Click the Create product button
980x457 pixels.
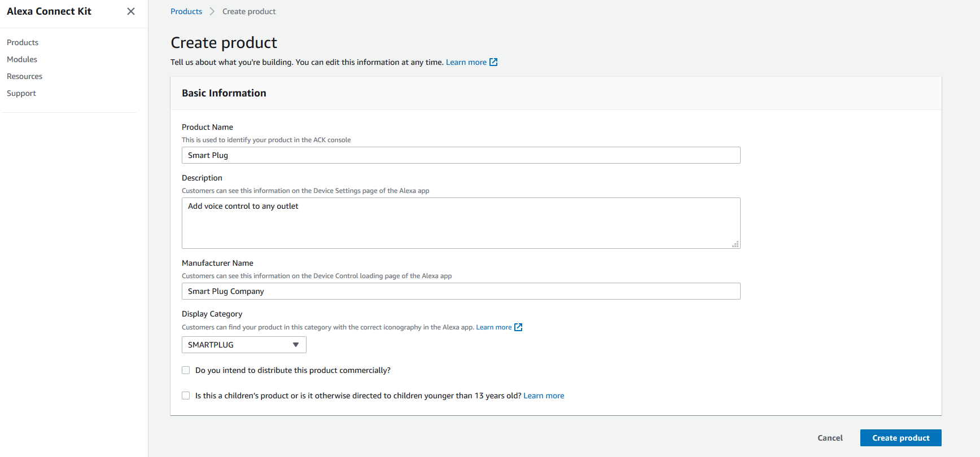900,438
